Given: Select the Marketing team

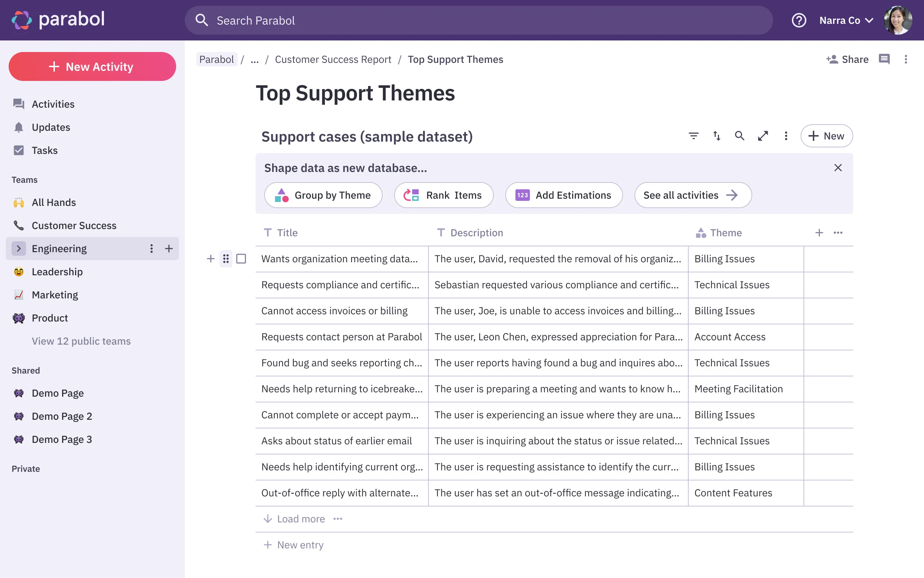Looking at the screenshot, I should point(55,295).
